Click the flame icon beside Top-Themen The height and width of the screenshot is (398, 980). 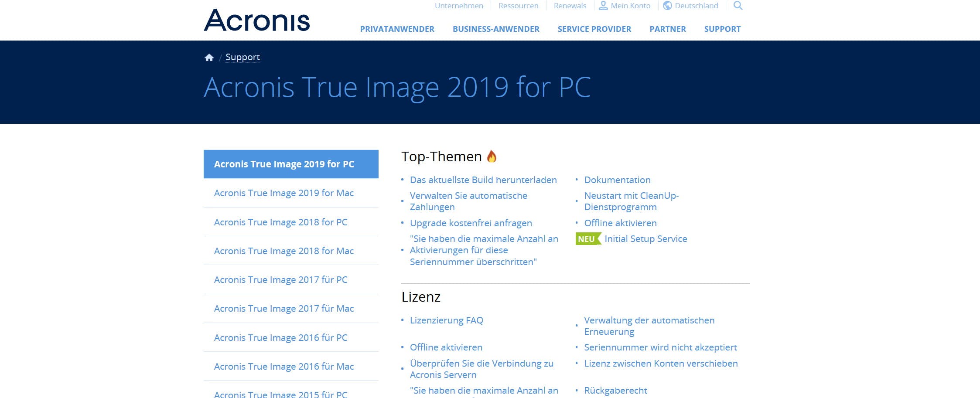(x=492, y=156)
